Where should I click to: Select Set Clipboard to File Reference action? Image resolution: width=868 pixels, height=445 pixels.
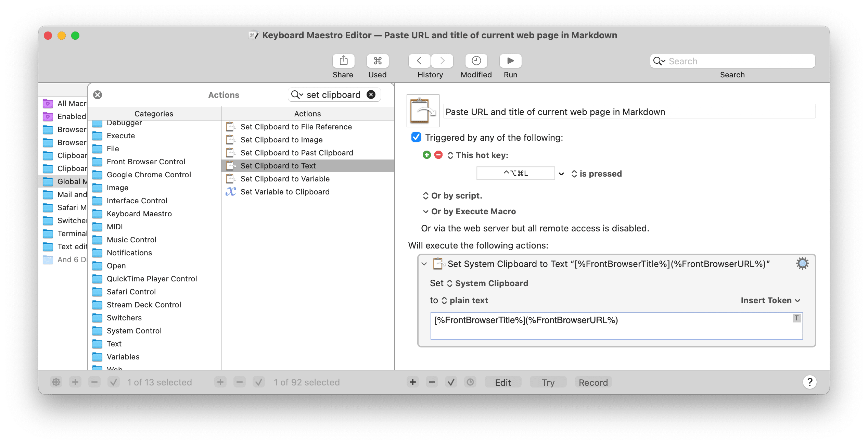click(308, 127)
